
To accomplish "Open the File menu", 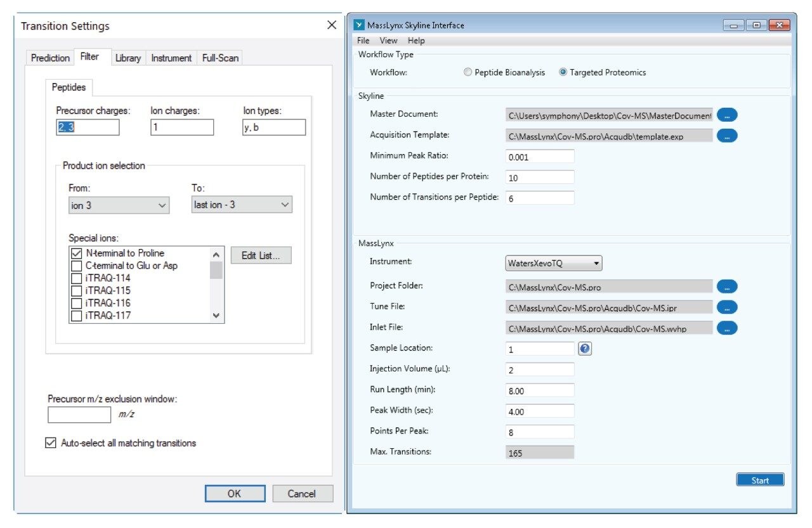I will pyautogui.click(x=363, y=41).
